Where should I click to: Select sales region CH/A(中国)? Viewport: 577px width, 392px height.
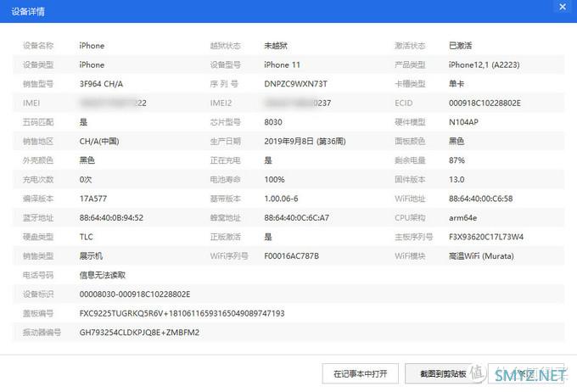click(99, 142)
